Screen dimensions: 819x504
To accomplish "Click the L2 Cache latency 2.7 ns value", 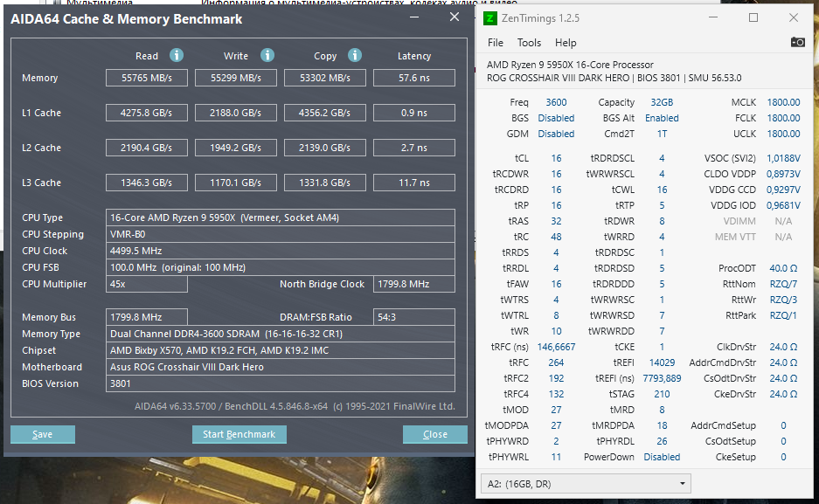I will [x=414, y=148].
